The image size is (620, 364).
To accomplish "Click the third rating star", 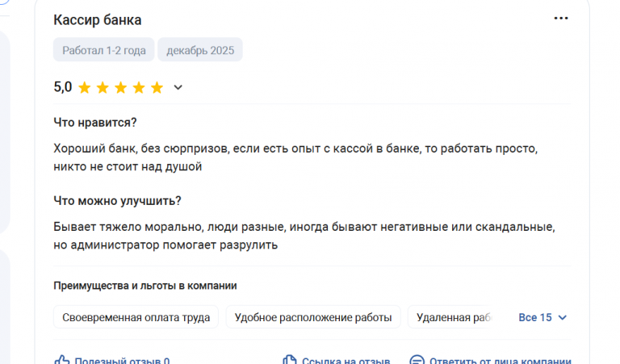I will pyautogui.click(x=121, y=87).
